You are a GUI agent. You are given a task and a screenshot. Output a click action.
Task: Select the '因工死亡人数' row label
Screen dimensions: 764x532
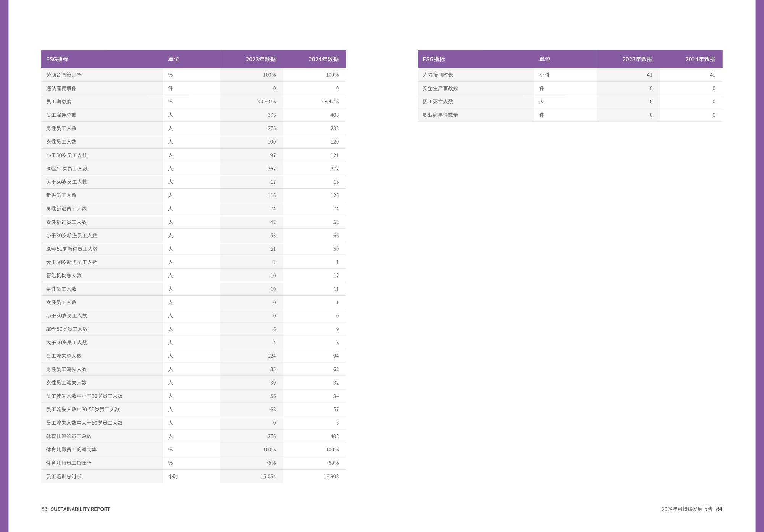point(438,102)
